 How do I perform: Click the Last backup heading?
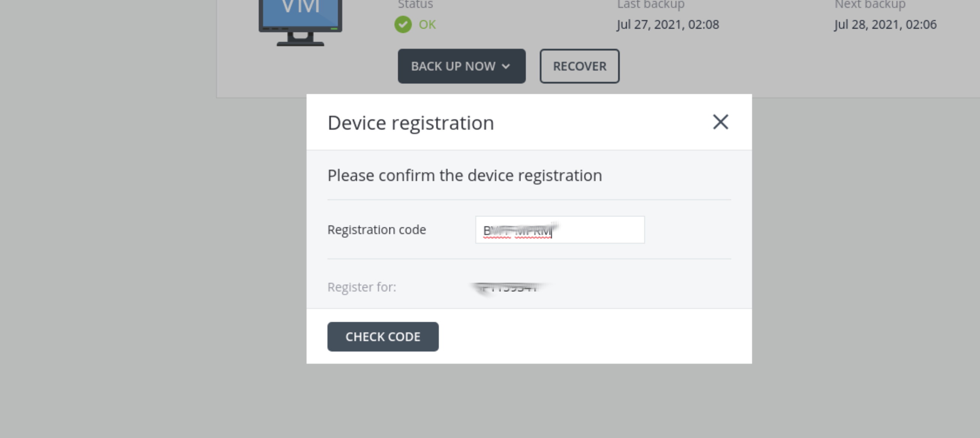(x=651, y=4)
